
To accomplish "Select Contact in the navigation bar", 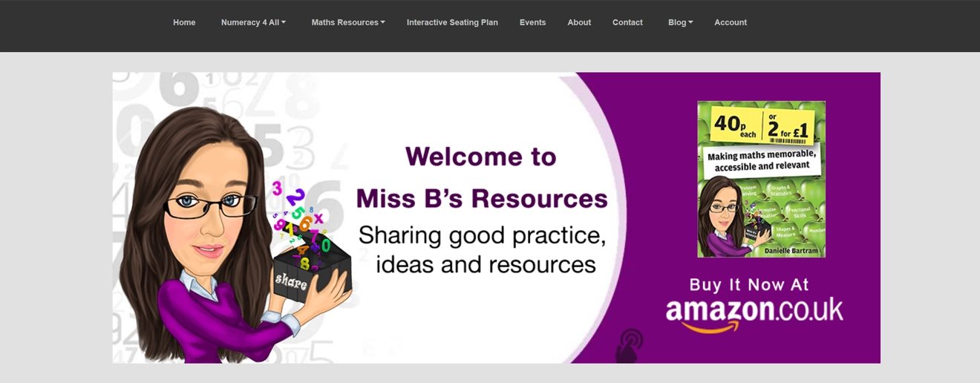I will tap(627, 22).
